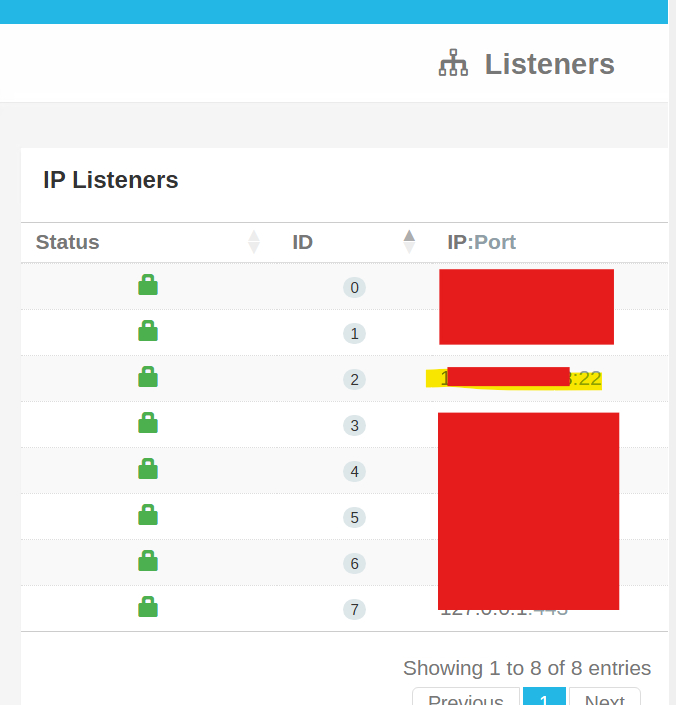Select the ID badge 0

[x=354, y=288]
